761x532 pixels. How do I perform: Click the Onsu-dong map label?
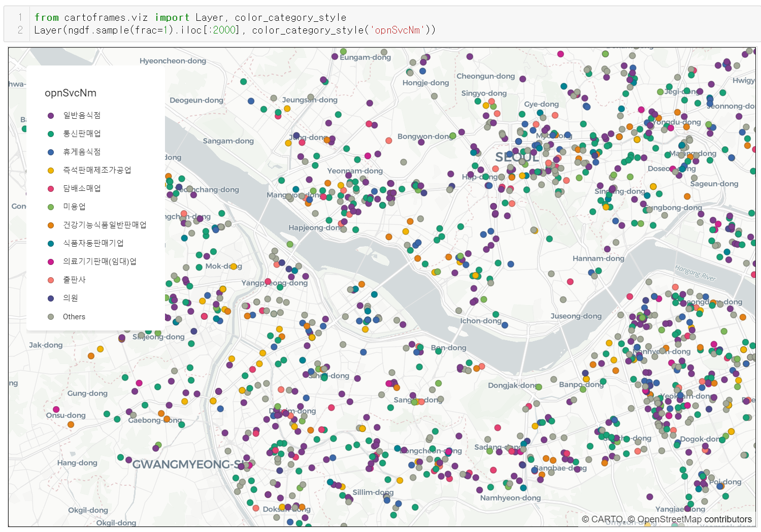66,415
